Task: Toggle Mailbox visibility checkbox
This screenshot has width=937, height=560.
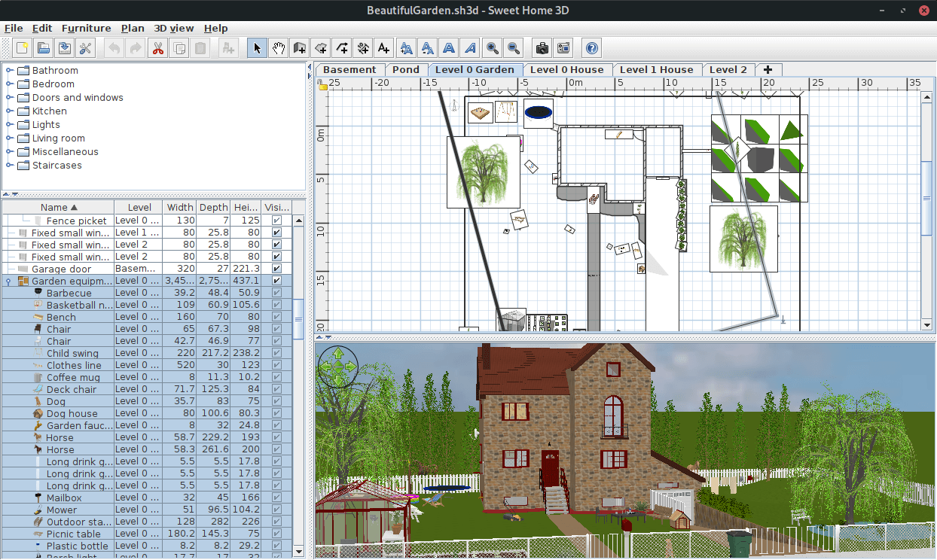Action: (x=276, y=498)
